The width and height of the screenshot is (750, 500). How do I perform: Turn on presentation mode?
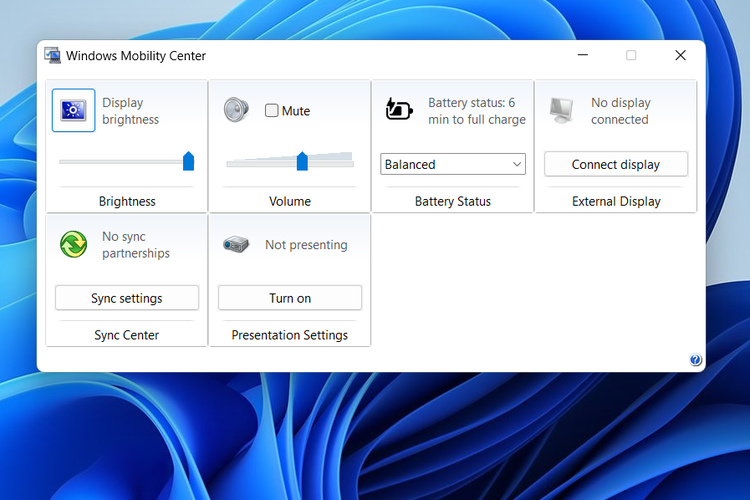point(290,298)
